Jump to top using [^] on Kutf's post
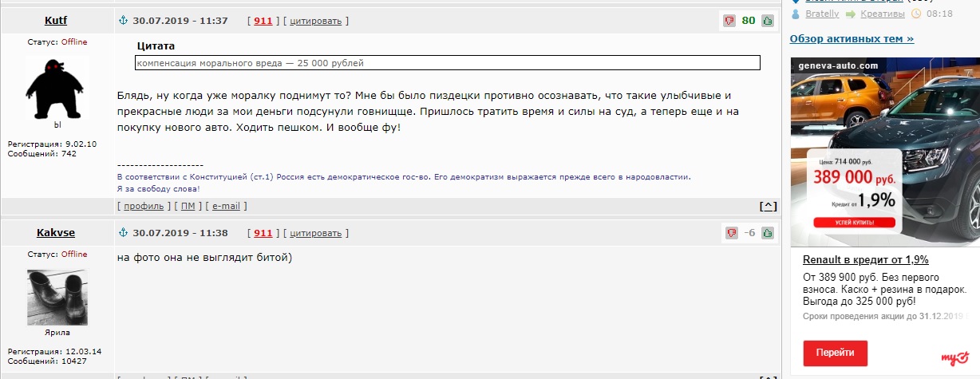The width and height of the screenshot is (980, 379). pyautogui.click(x=768, y=206)
